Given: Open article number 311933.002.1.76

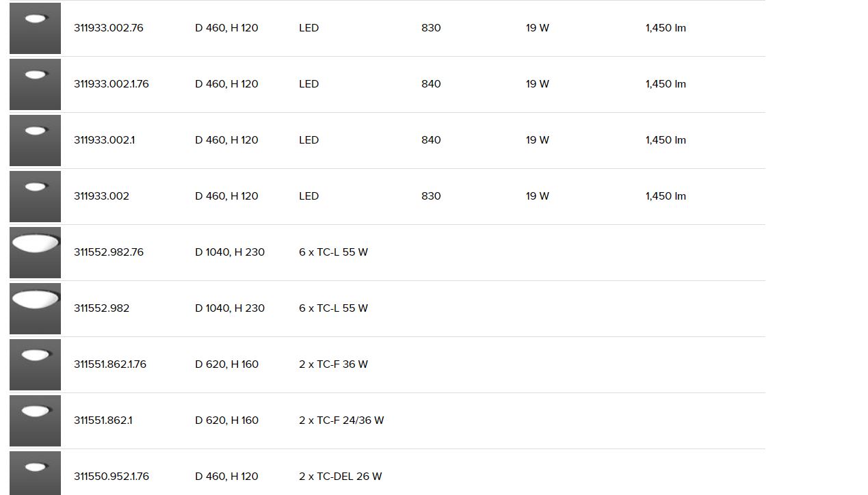Looking at the screenshot, I should [x=111, y=84].
